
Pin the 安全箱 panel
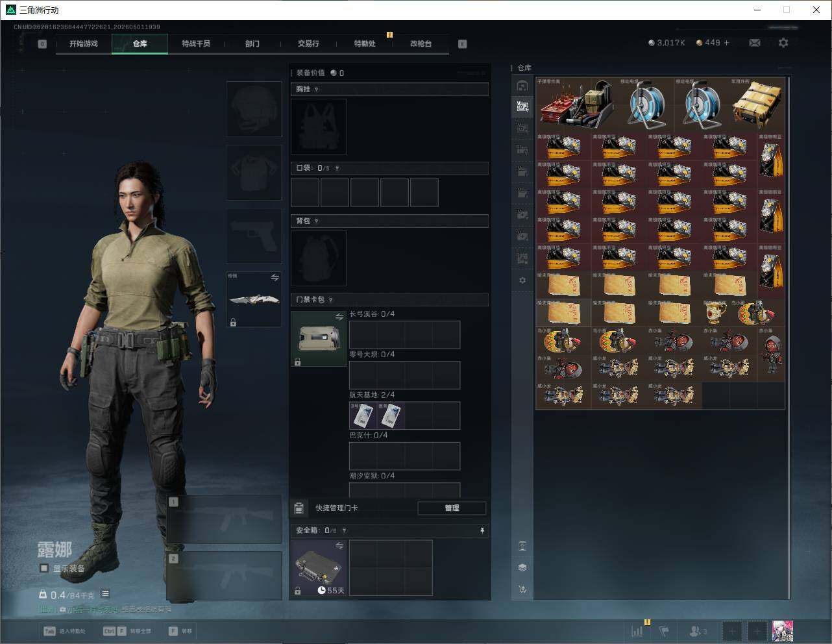tap(482, 530)
